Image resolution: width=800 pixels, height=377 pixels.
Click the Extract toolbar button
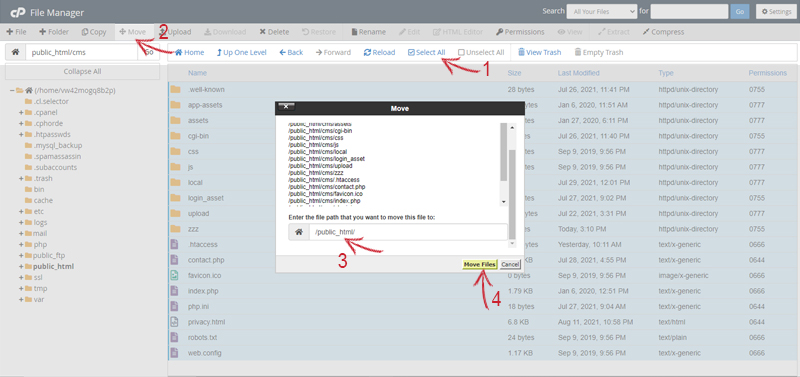615,32
